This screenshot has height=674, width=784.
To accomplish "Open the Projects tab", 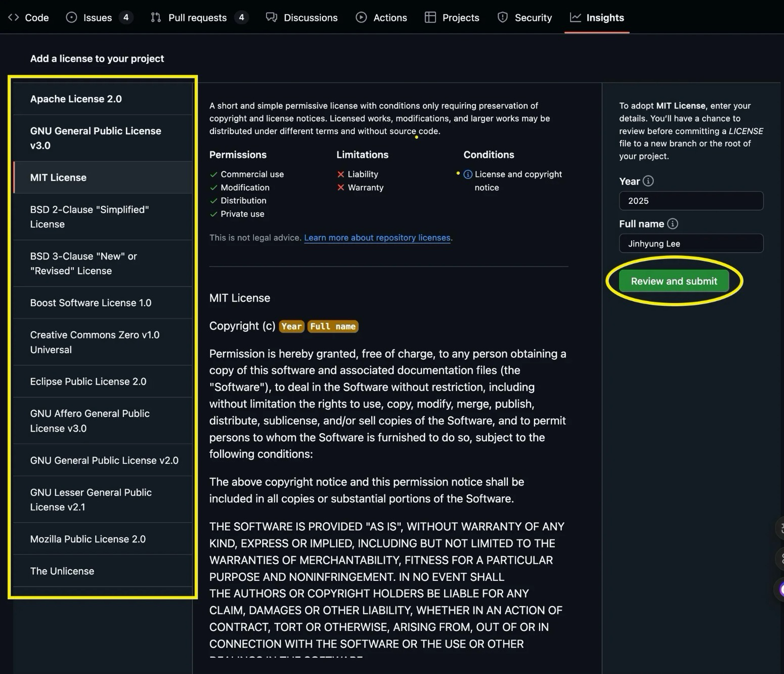I will click(452, 18).
